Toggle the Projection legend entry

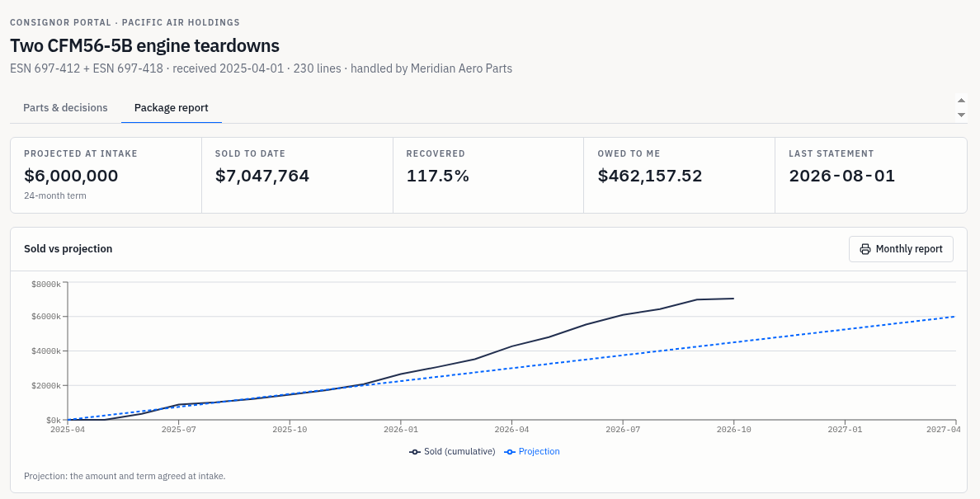point(532,451)
